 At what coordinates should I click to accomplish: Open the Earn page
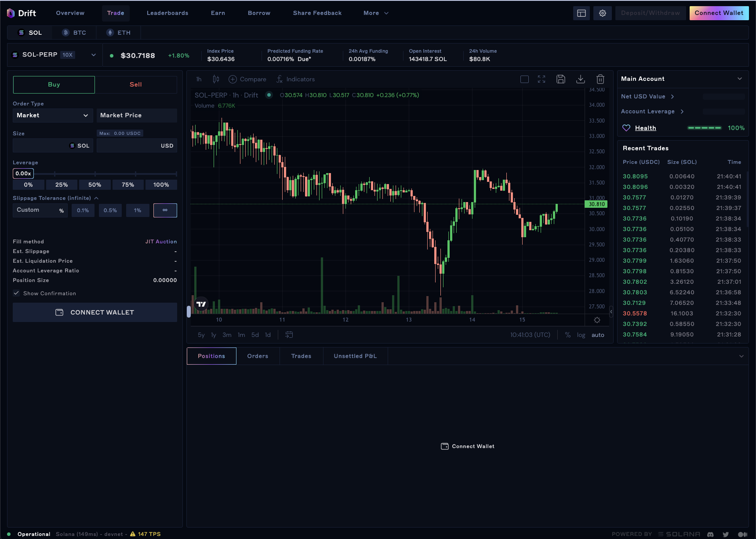pos(218,13)
